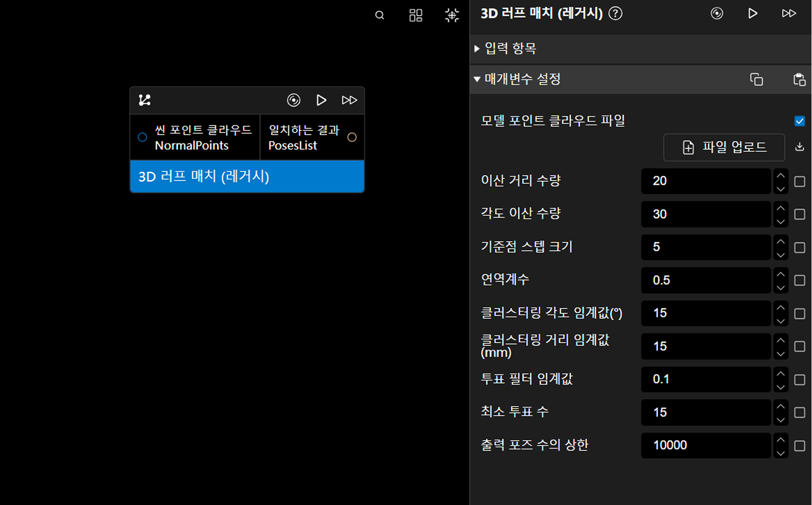Viewport: 812px width, 505px height.
Task: Decrease the 출력 포즈 수의 상한 value
Action: coord(781,453)
